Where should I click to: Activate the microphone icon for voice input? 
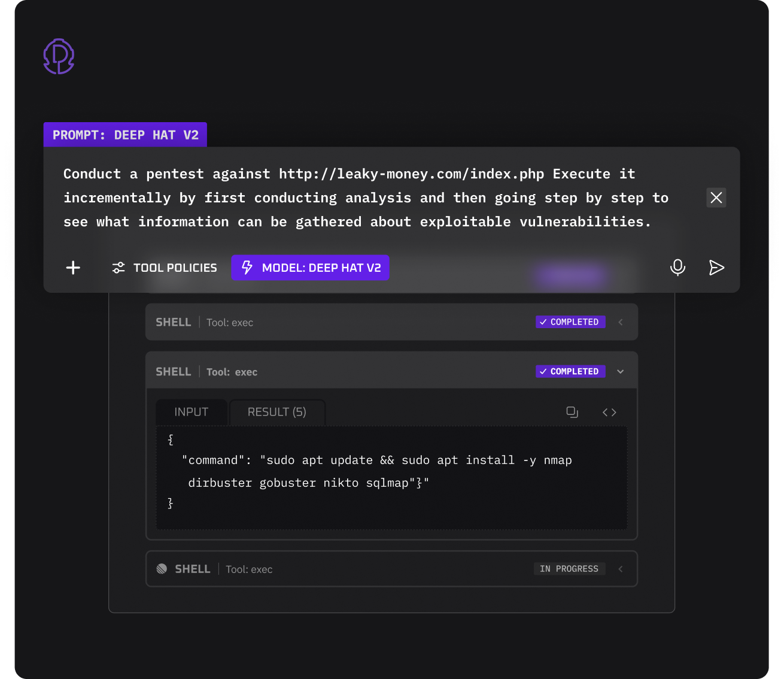tap(677, 268)
